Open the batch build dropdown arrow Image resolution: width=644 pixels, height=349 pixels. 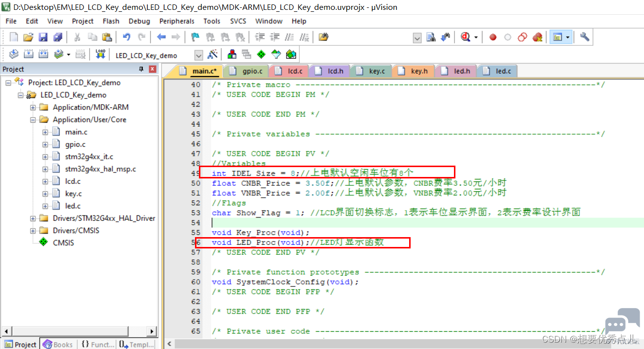point(68,54)
